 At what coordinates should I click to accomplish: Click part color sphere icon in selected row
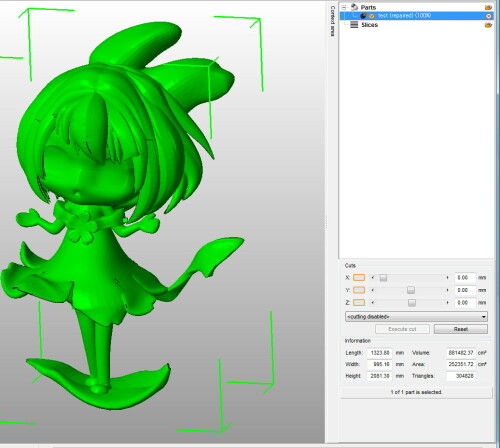coord(364,16)
